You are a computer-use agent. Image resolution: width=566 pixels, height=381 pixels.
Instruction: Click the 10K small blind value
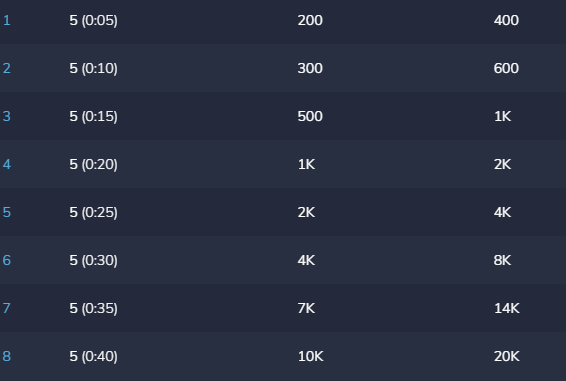[311, 356]
